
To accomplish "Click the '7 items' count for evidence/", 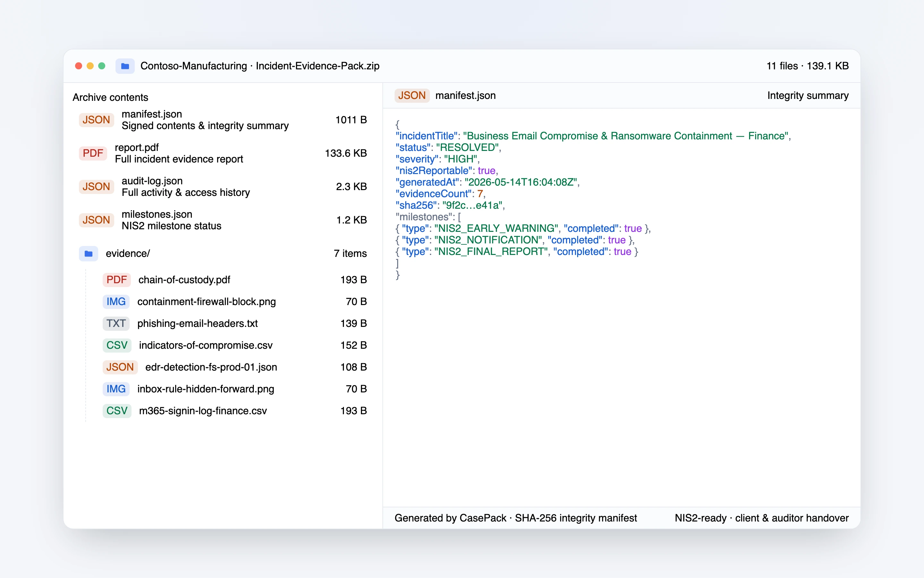I will coord(350,254).
